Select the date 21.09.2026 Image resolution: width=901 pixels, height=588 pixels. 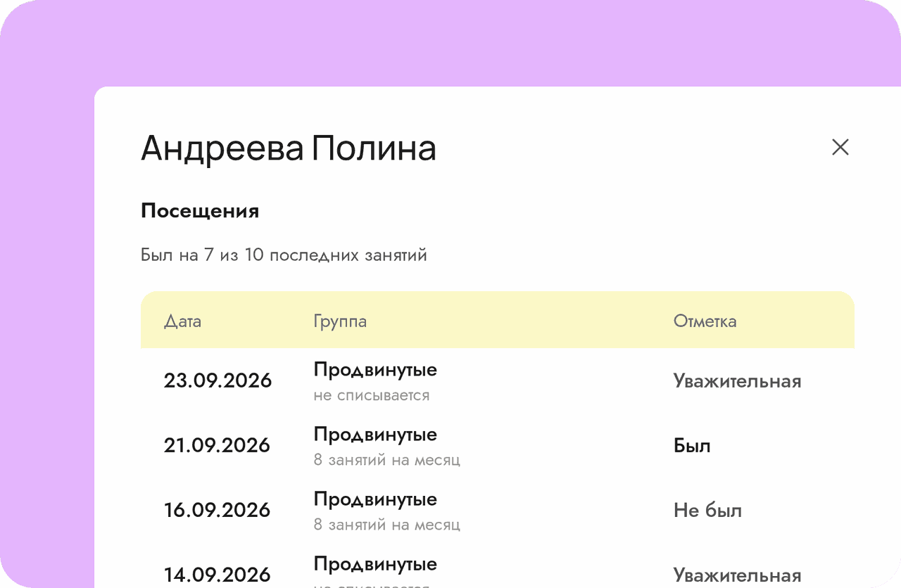[x=218, y=445]
